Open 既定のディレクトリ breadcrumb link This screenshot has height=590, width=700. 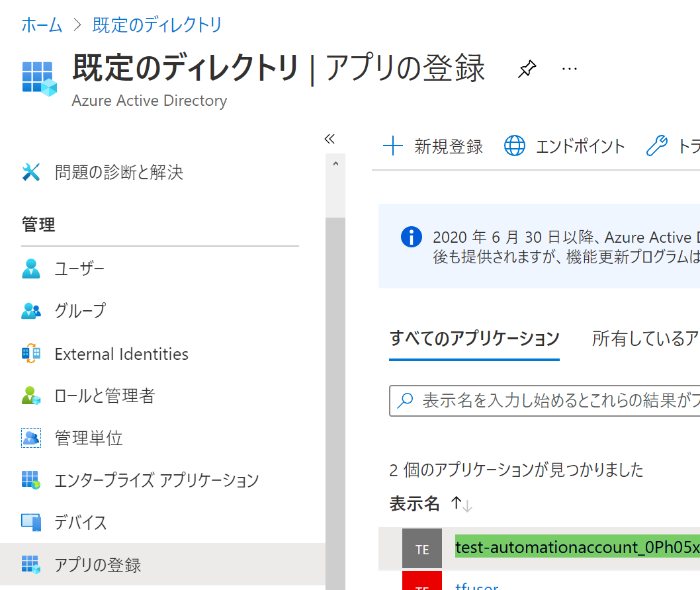pos(157,25)
